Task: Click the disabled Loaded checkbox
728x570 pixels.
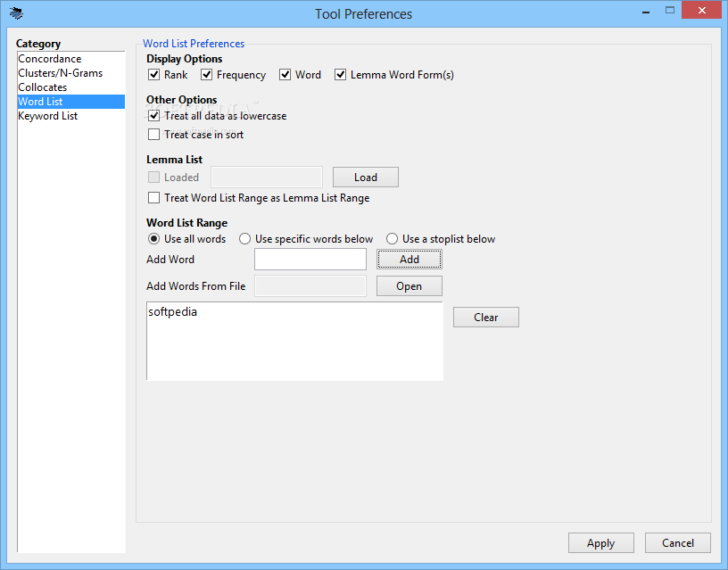Action: 153,178
